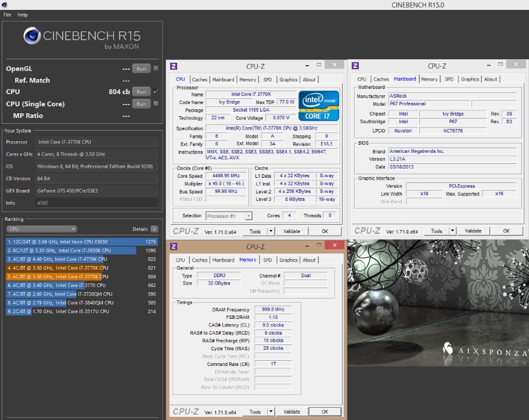Select ranking entry i5-3317U CPU
The height and width of the screenshot is (420, 529).
pos(82,311)
